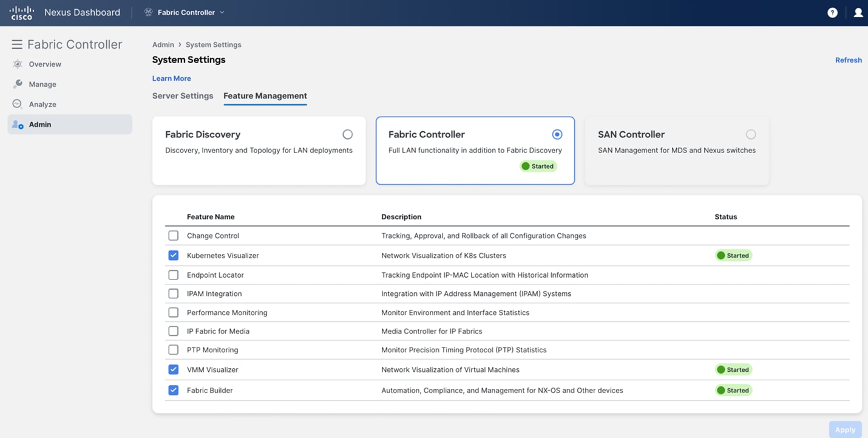868x438 pixels.
Task: Click the Refresh link
Action: (x=848, y=60)
